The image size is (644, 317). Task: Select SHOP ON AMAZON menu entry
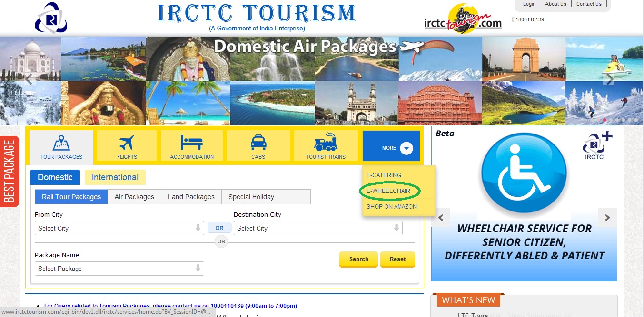(391, 206)
